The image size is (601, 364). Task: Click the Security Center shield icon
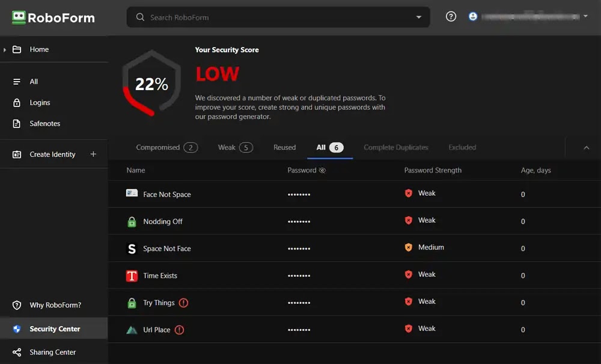[17, 329]
